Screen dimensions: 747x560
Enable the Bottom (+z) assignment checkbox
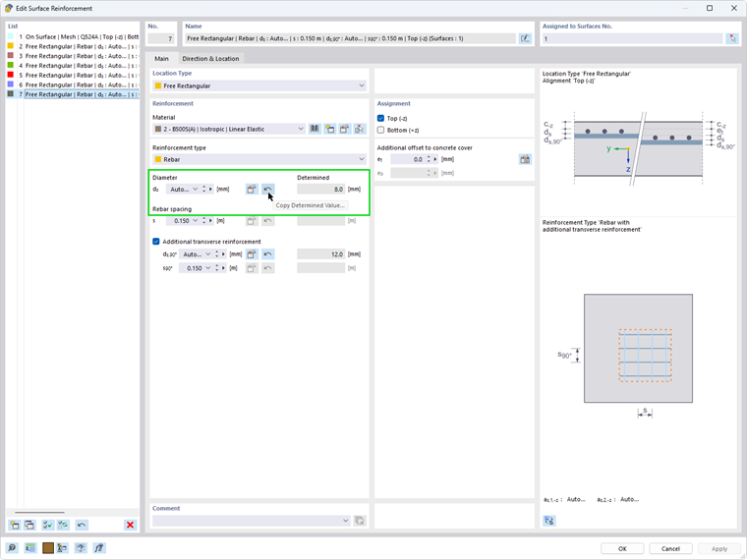380,130
